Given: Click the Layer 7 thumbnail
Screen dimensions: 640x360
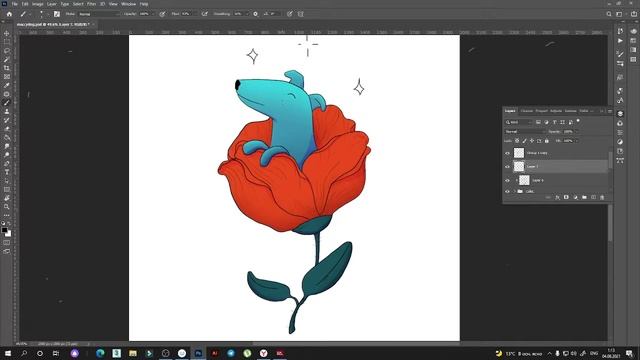Looking at the screenshot, I should point(519,167).
